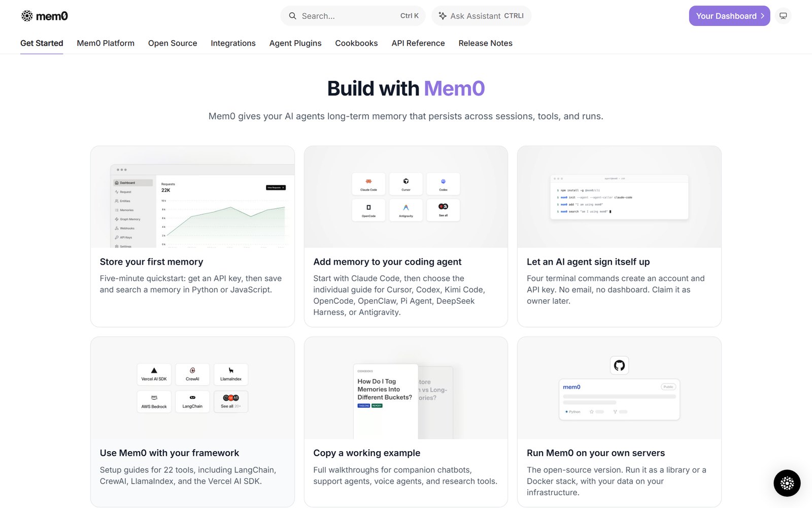Click the mem0 logo in the header
Image resolution: width=812 pixels, height=508 pixels.
(x=44, y=16)
